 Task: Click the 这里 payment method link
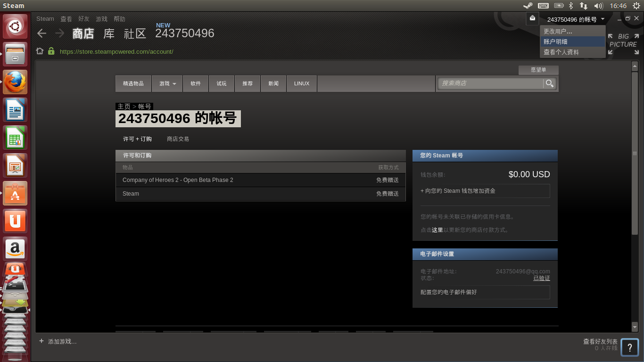(438, 230)
